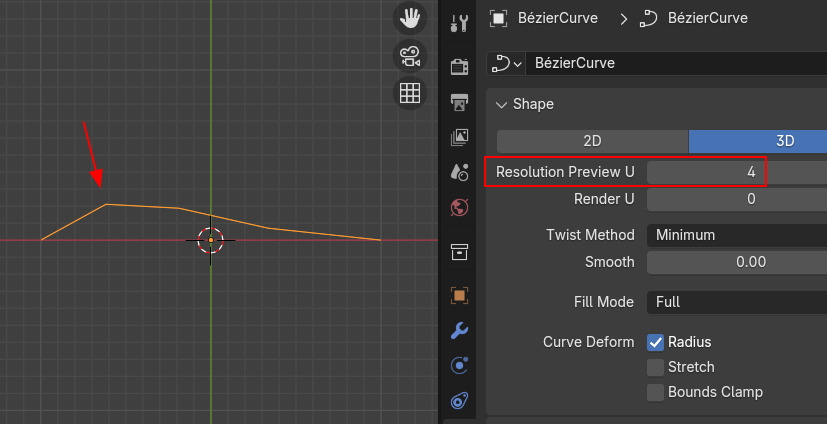The width and height of the screenshot is (827, 424).
Task: Click the Smooth value field
Action: click(x=737, y=262)
